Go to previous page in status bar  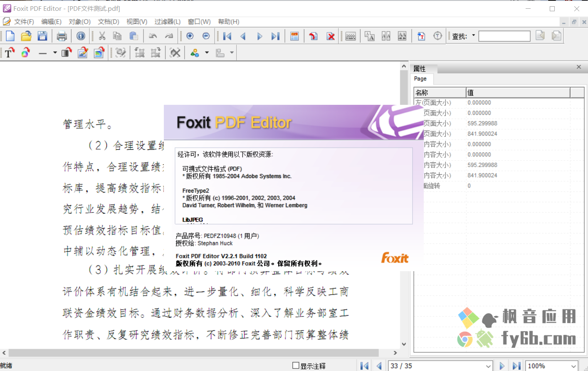click(x=379, y=366)
